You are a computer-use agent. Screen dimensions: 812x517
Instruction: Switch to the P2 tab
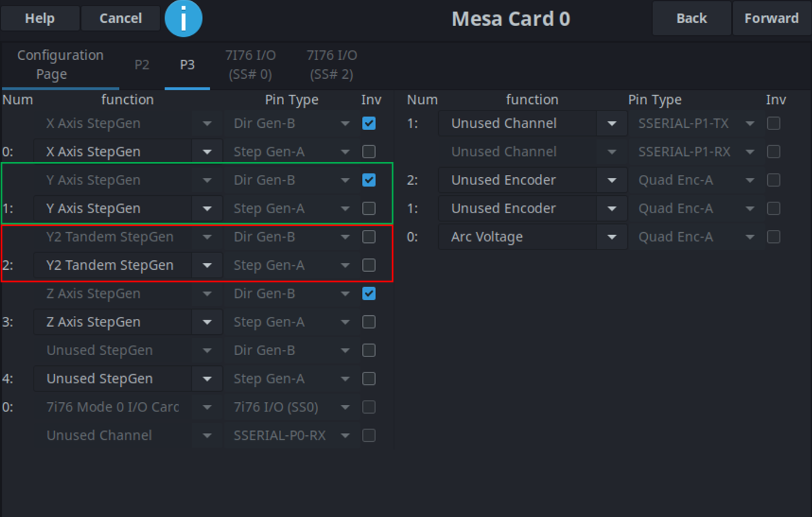tap(142, 64)
